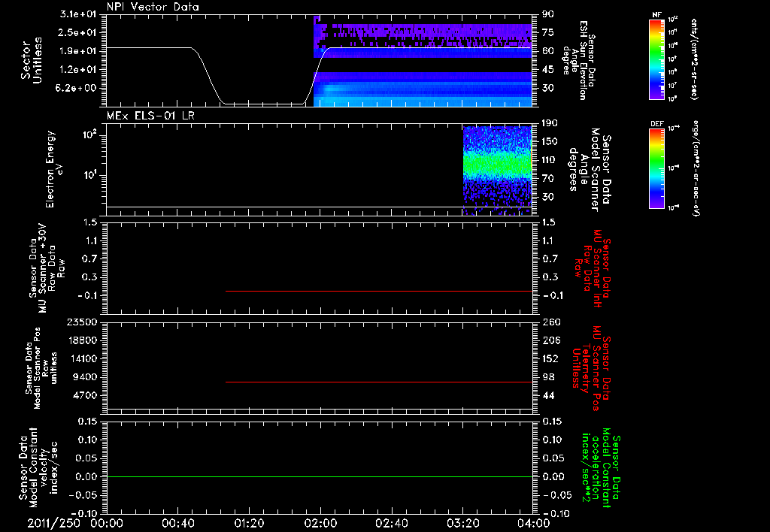Click the green constant velocity line
770x532 pixels.
pos(319,476)
